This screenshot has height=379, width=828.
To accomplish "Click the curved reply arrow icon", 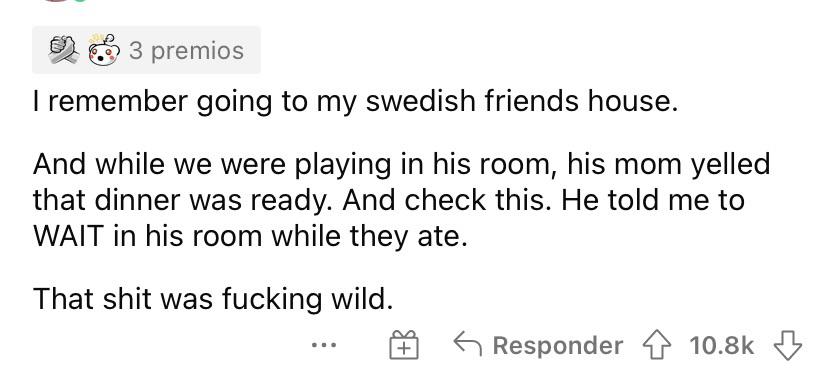I will [467, 345].
